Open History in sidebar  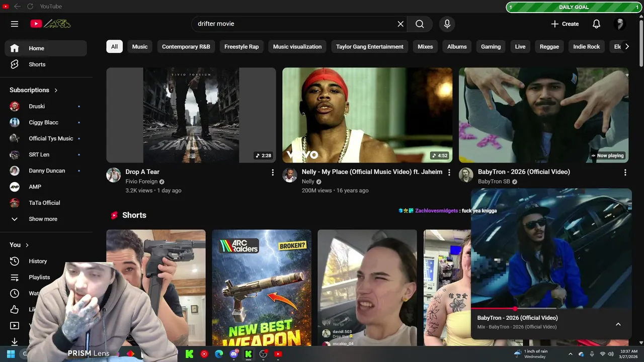pos(46,261)
